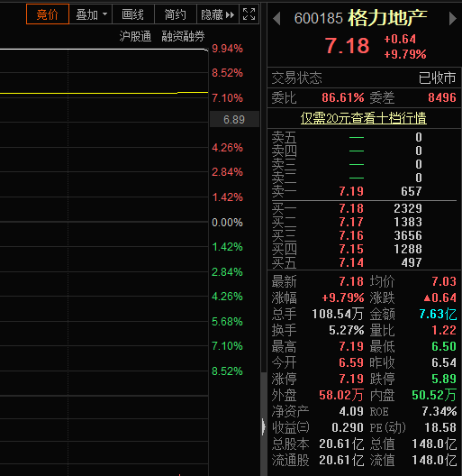Go to next stock with right arrow

453,19
